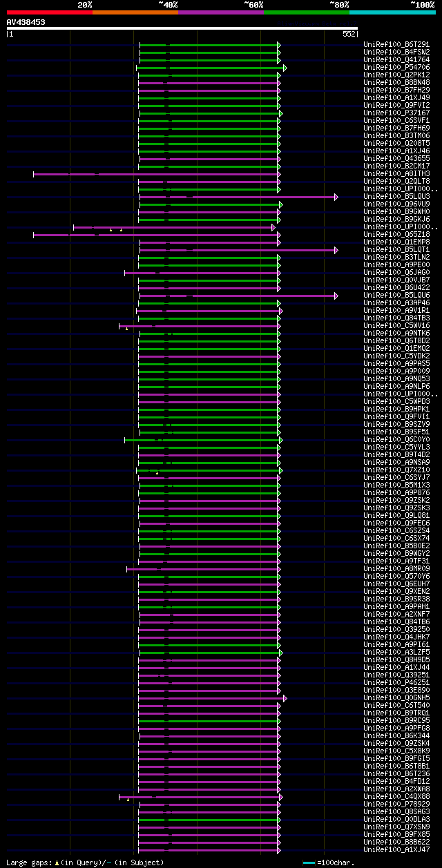Select the UniRef100_Q43655 label
This screenshot has width=442, height=868.
396,159
